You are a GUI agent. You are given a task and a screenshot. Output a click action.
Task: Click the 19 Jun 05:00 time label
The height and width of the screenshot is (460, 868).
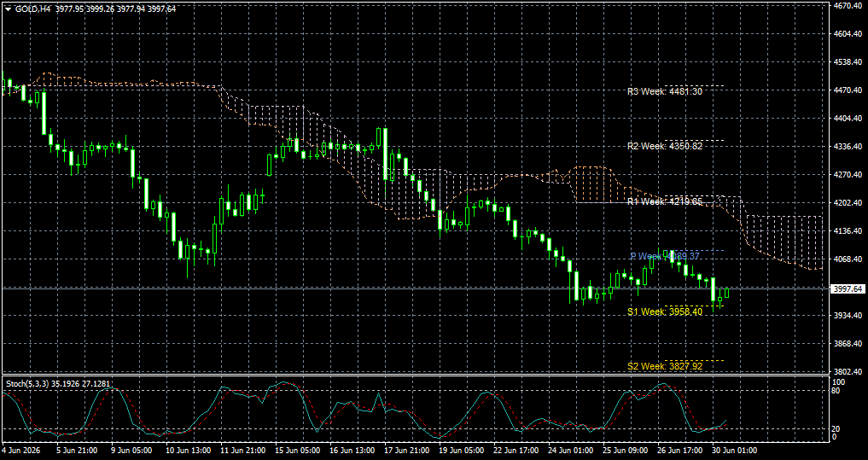click(x=461, y=451)
